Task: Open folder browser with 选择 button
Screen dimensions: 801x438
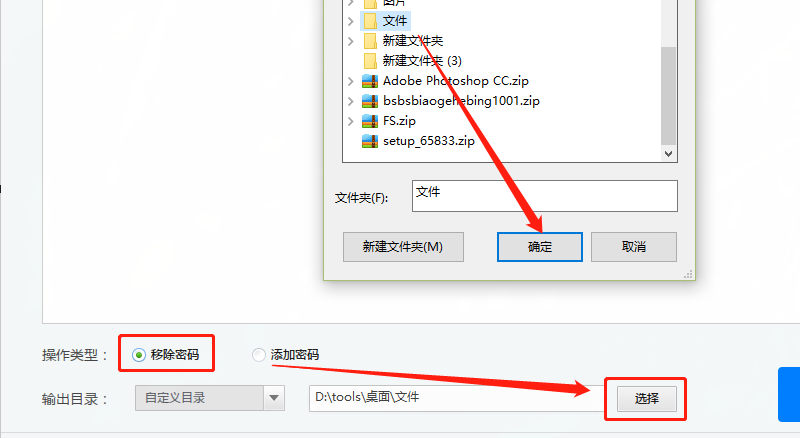Action: [x=647, y=399]
